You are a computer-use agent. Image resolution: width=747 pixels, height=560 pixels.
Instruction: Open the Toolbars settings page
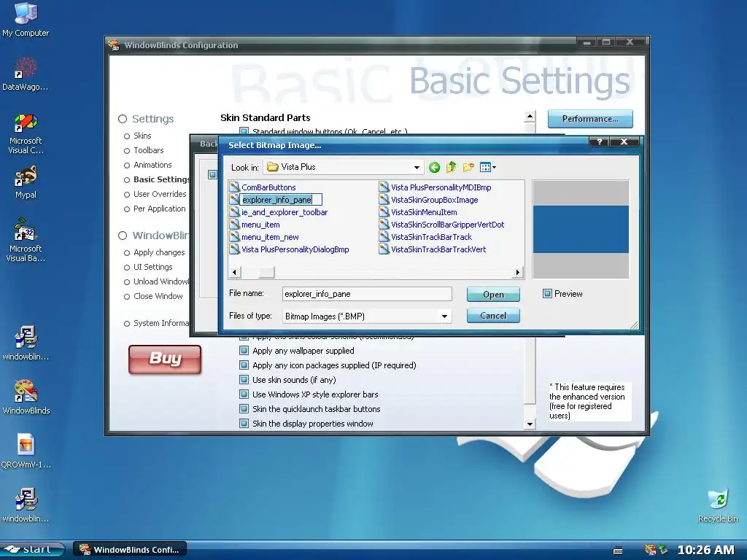click(148, 150)
